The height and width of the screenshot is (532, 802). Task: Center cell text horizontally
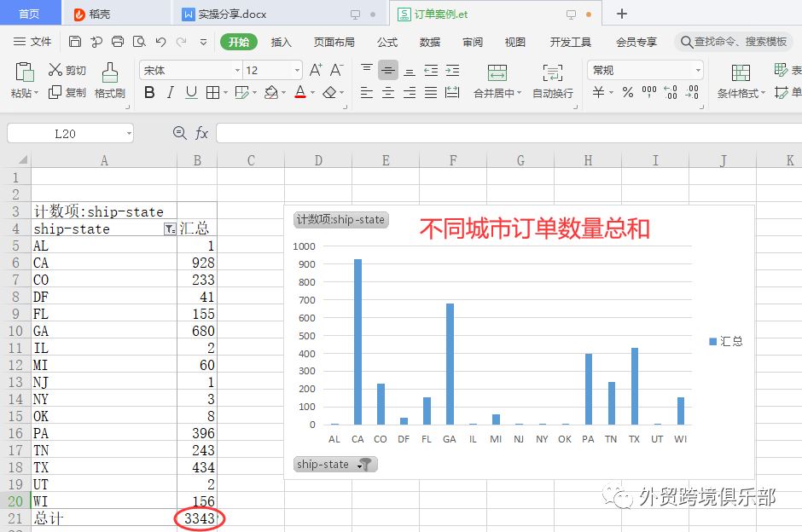point(388,92)
